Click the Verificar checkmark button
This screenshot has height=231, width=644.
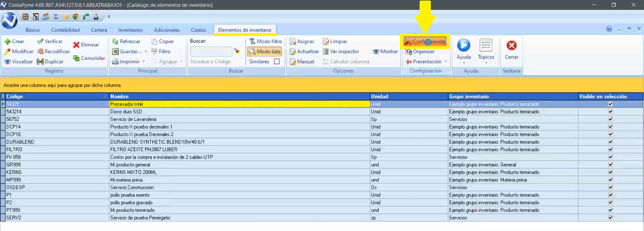tap(50, 42)
